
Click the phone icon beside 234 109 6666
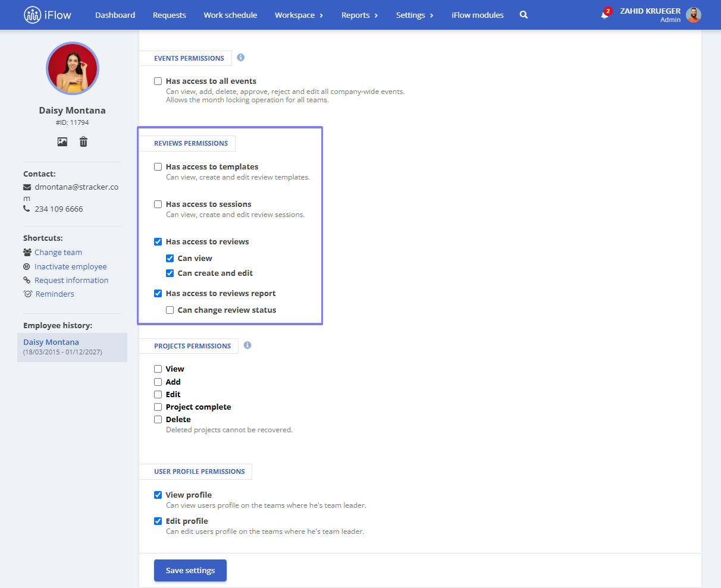(x=27, y=209)
